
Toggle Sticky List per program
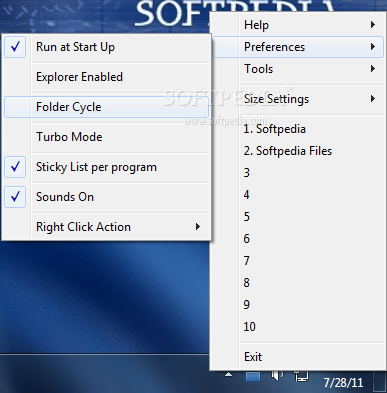point(107,167)
